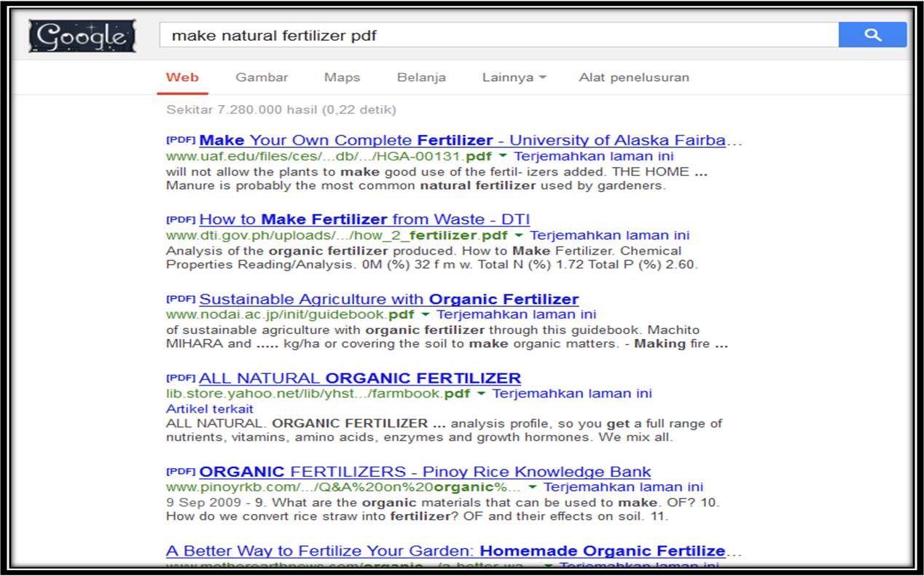Click the www.uaf.edu green URL text

click(x=329, y=156)
